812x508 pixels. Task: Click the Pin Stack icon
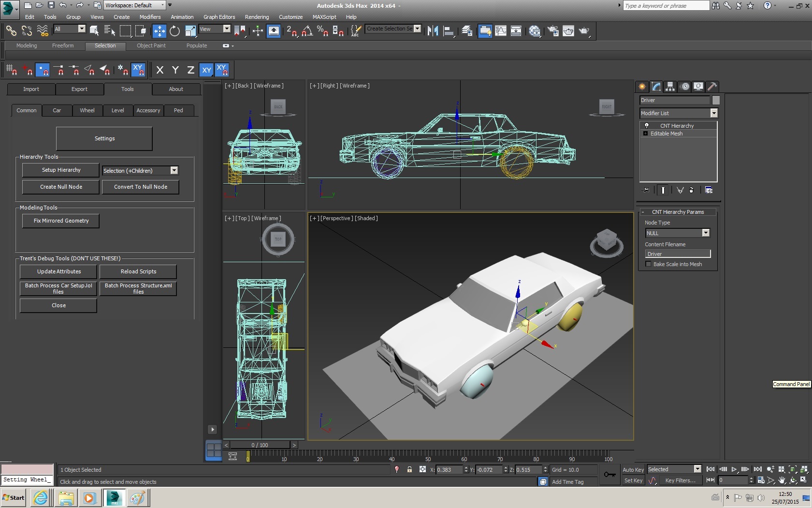pos(645,190)
